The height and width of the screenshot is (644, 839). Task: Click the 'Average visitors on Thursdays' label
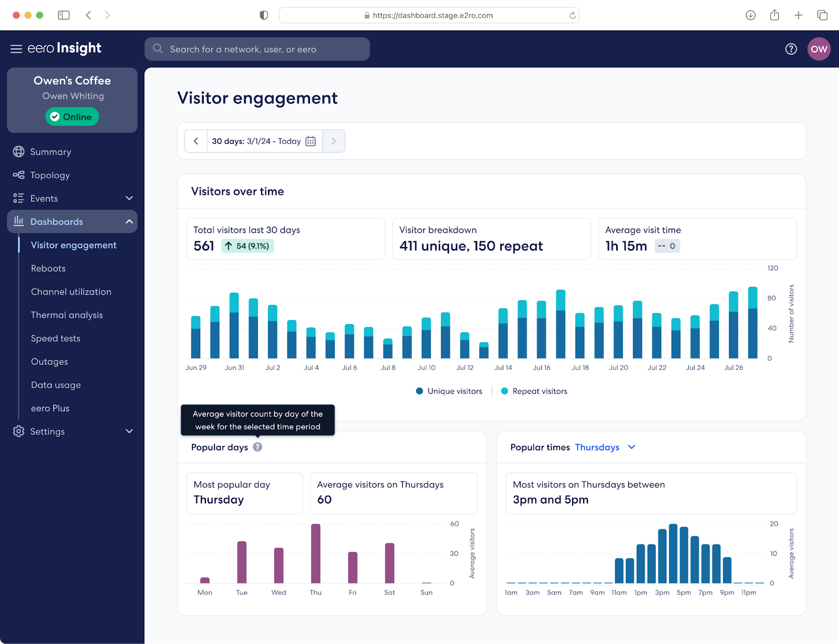380,485
